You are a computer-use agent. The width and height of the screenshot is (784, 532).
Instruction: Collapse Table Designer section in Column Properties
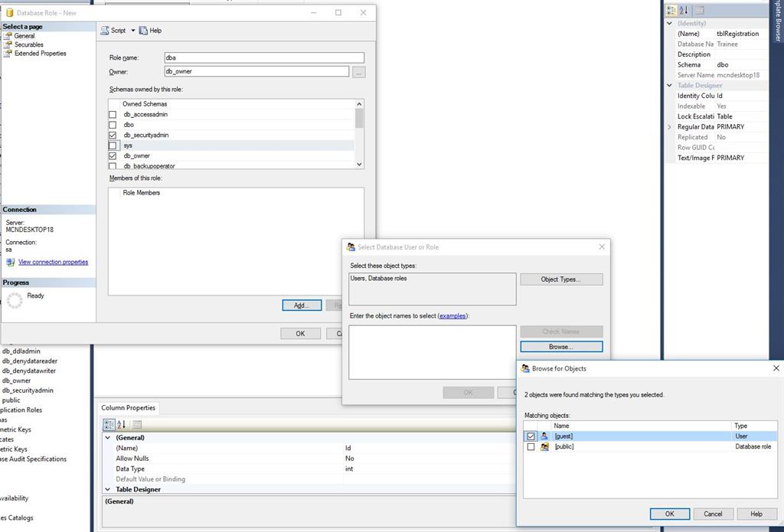107,489
